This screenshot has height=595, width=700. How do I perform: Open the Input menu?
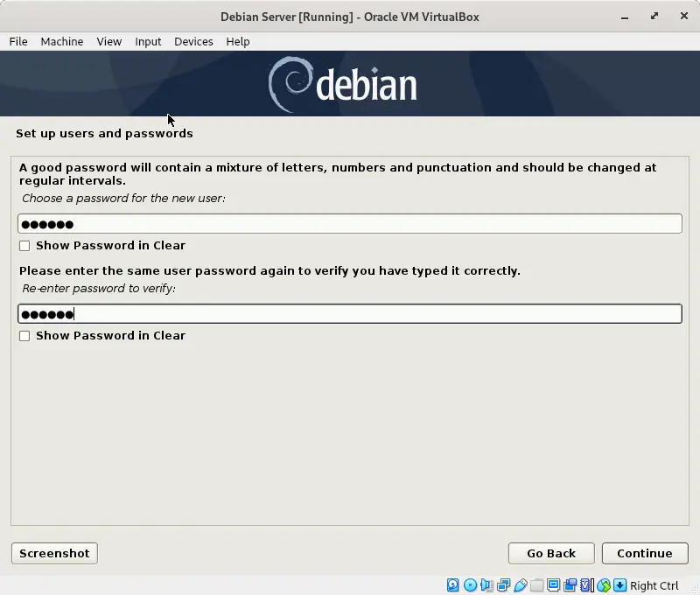[148, 41]
